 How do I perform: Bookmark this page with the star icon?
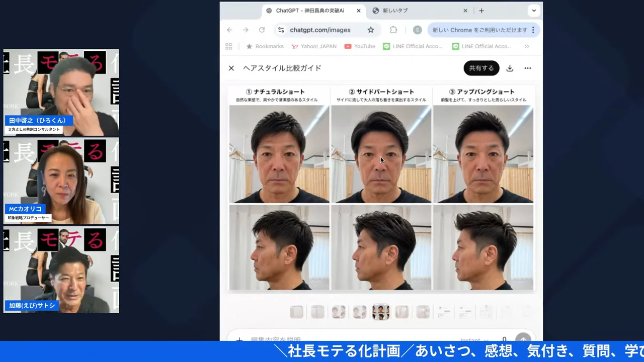[x=371, y=30]
